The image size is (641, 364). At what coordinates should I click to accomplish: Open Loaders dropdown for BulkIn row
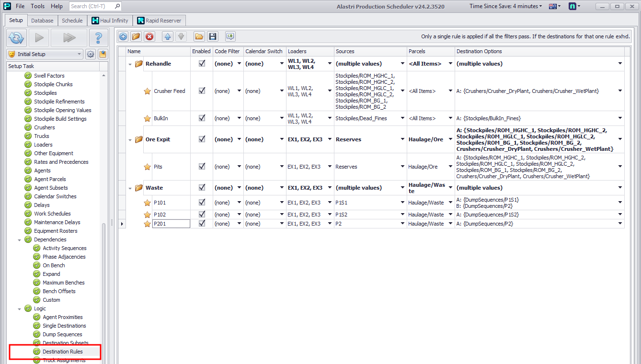click(x=330, y=118)
